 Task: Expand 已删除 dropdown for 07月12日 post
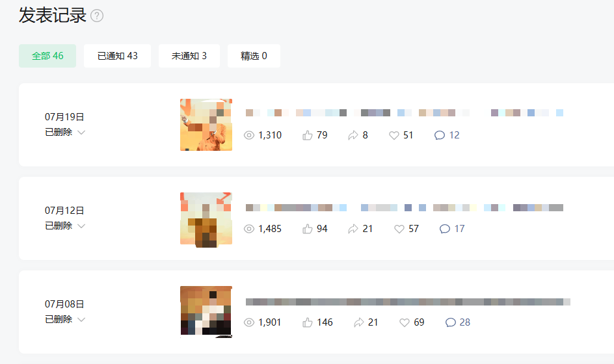pyautogui.click(x=81, y=226)
